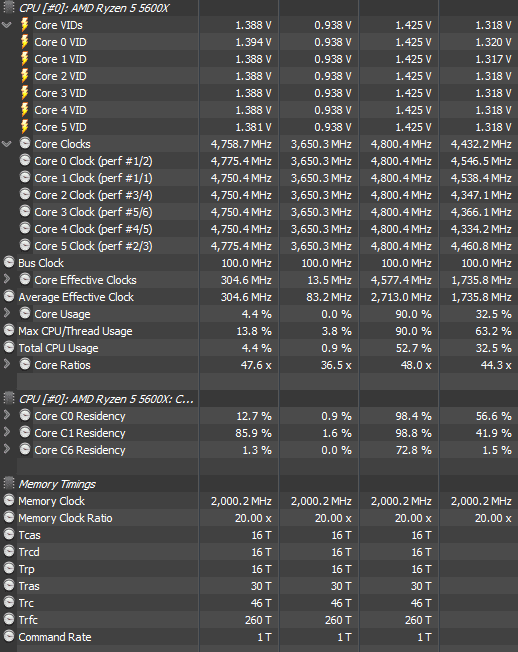Viewport: 518px width, 652px height.
Task: Click the chip icon beside Memory Timings header
Action: [x=9, y=483]
